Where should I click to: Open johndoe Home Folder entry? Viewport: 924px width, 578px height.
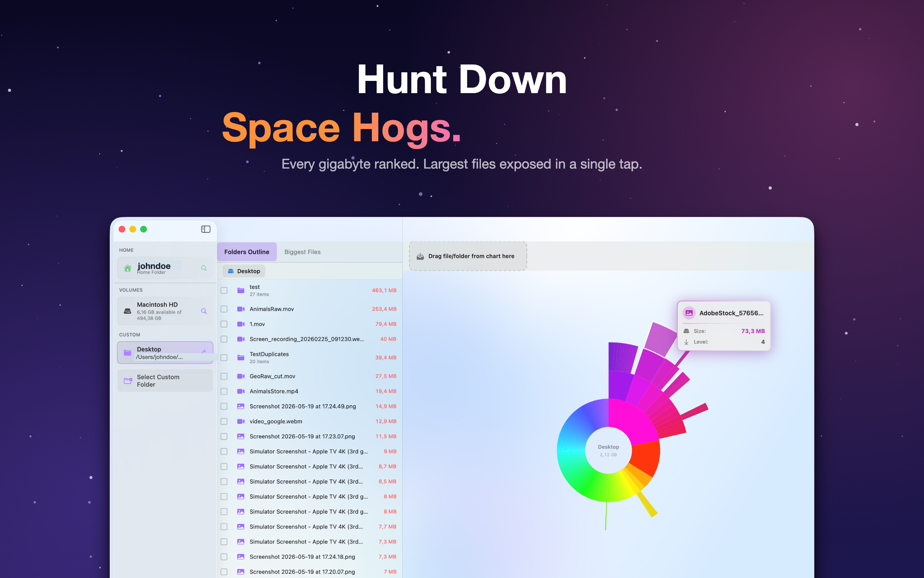click(x=165, y=268)
